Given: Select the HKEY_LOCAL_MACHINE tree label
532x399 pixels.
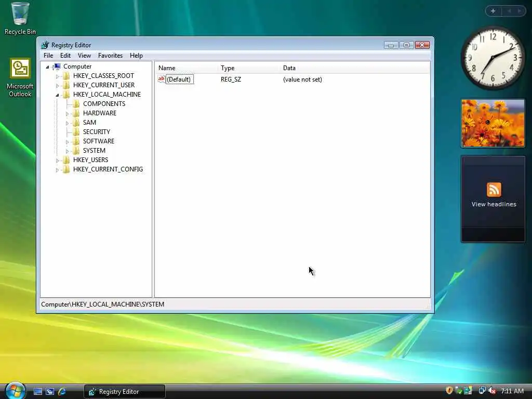Looking at the screenshot, I should pos(107,95).
